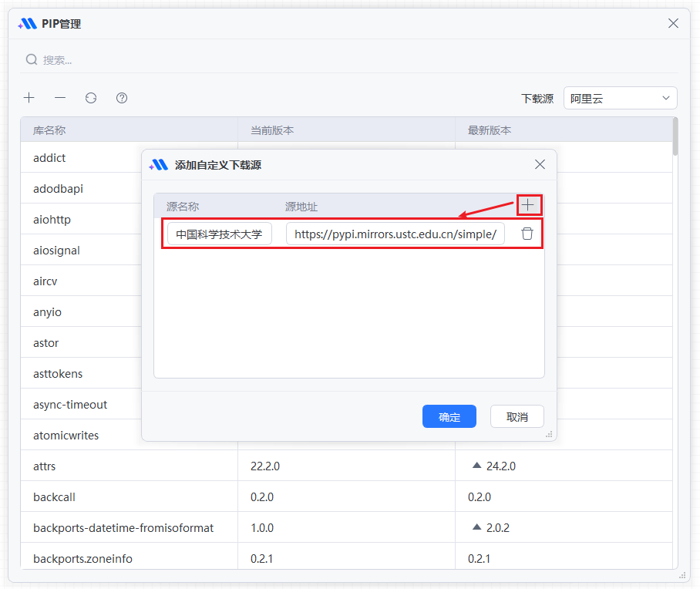Confirm with the 确定 button

(449, 416)
